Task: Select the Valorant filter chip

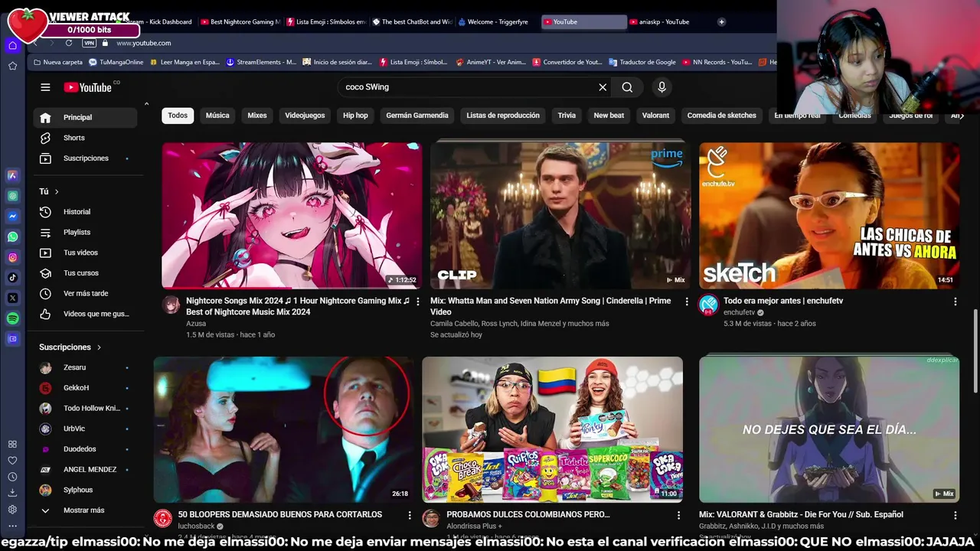Action: click(655, 116)
